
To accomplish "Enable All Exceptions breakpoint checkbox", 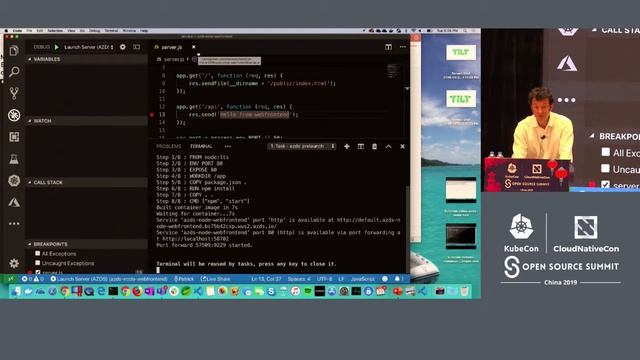I will [38, 253].
